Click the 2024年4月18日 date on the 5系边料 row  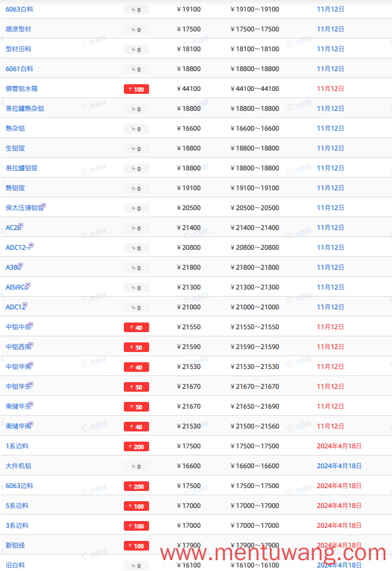pyautogui.click(x=339, y=505)
